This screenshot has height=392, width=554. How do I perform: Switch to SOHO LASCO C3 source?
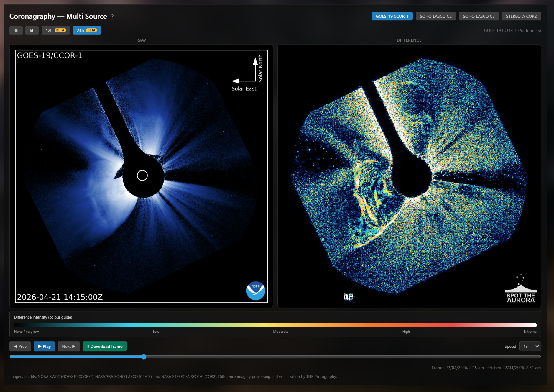click(x=479, y=16)
